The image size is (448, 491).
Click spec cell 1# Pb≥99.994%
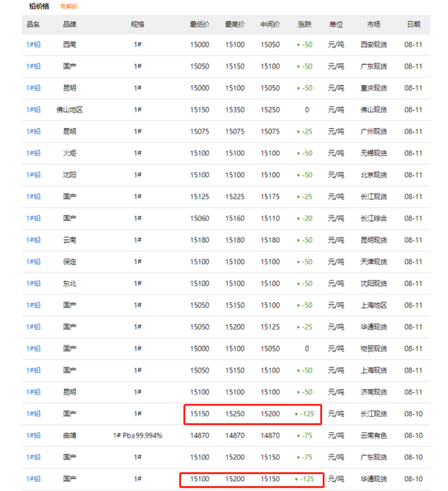click(x=137, y=436)
